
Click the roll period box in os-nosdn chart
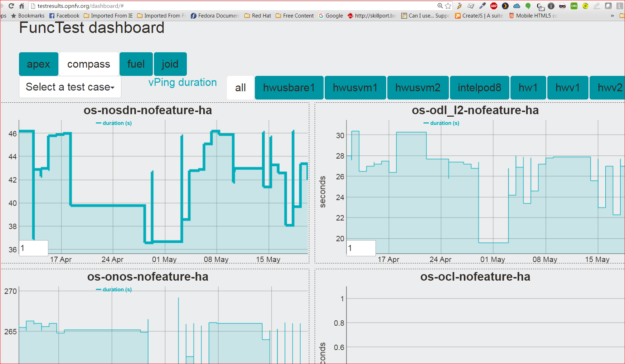(x=34, y=248)
